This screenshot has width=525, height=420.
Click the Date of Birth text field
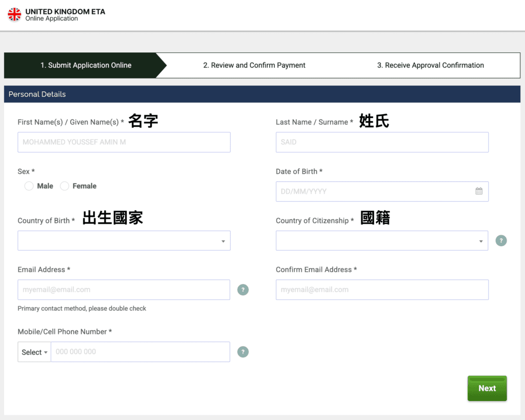pyautogui.click(x=374, y=191)
